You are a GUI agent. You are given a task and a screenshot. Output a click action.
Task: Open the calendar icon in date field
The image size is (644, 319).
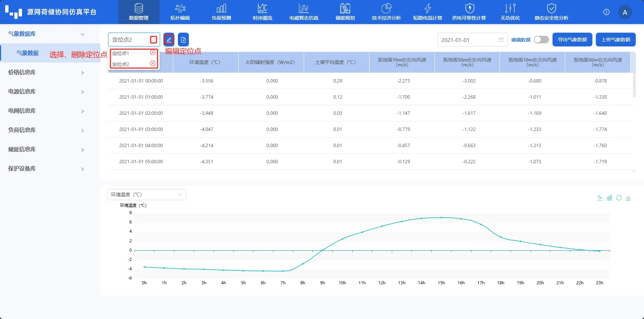pos(501,40)
